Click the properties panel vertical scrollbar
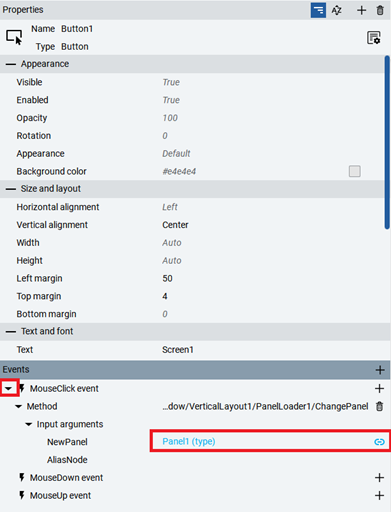Screen dimensions: 391x512 tap(387, 142)
